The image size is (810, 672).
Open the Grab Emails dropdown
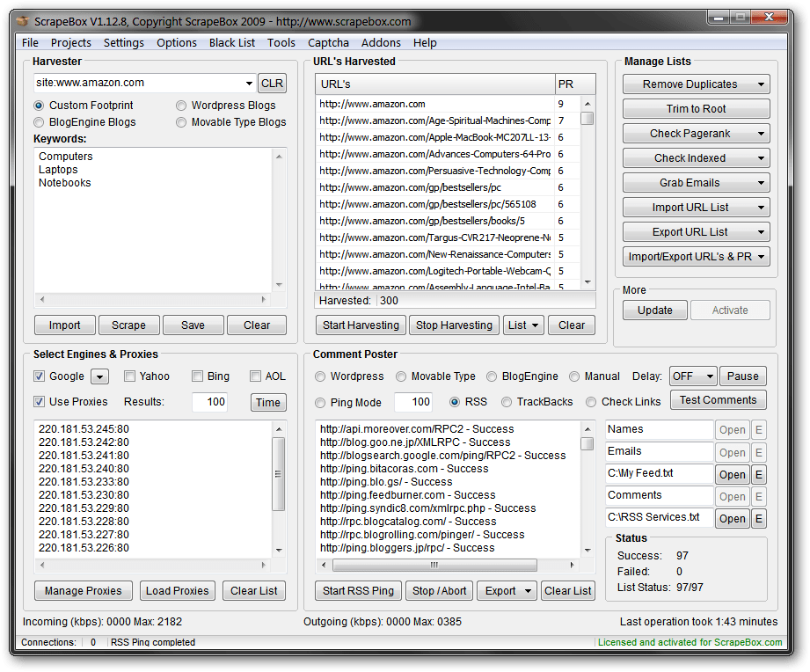[x=761, y=183]
